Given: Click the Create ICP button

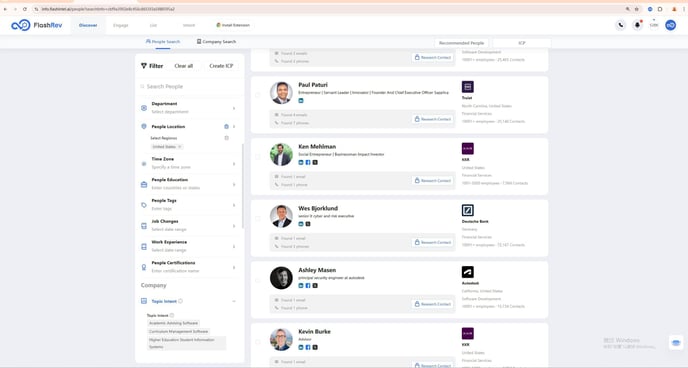Looking at the screenshot, I should click(221, 66).
